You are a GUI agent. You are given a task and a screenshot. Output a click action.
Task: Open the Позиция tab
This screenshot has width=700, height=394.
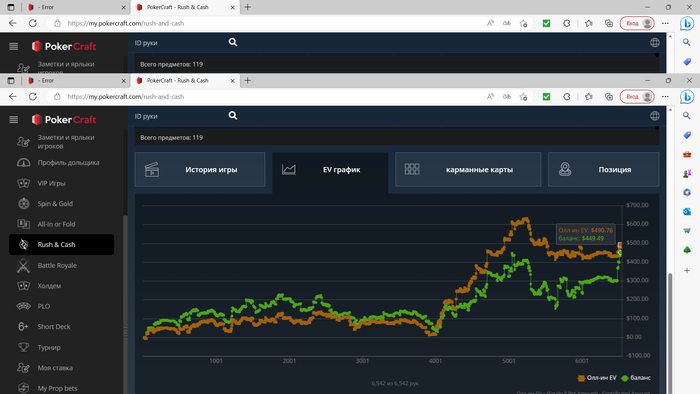coord(603,170)
